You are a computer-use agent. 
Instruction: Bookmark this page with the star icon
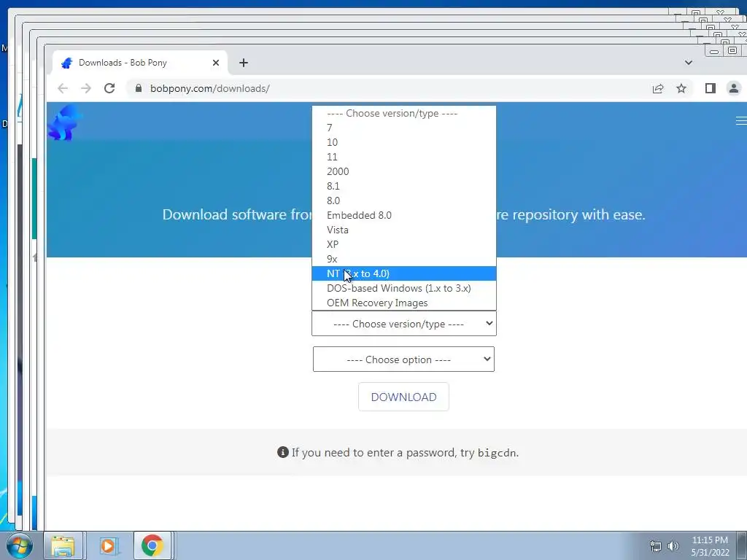coord(681,88)
